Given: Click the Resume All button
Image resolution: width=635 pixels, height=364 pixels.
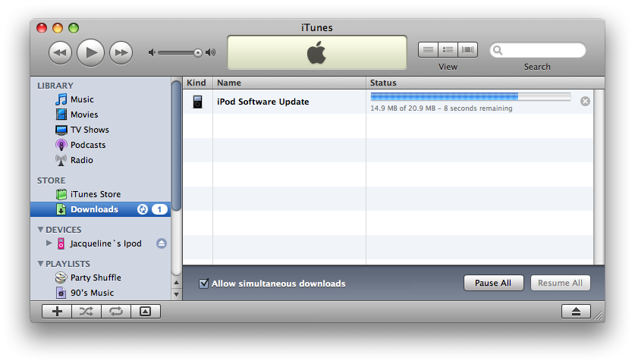Looking at the screenshot, I should (x=560, y=283).
